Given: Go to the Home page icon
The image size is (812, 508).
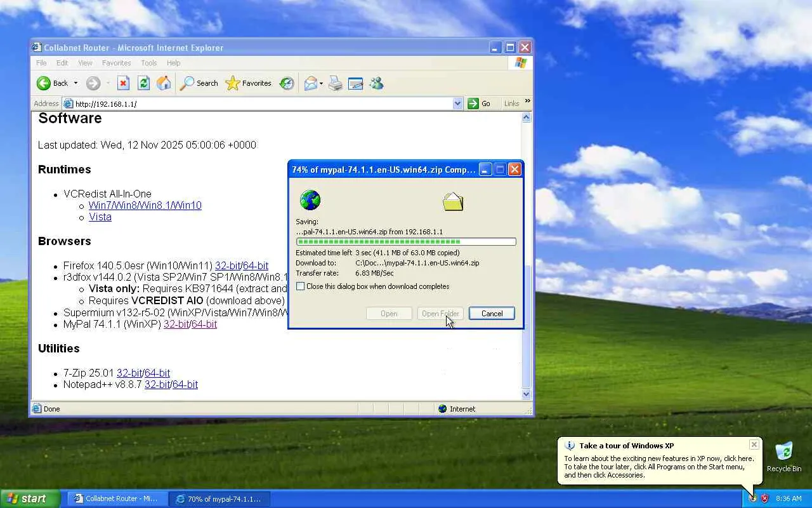Looking at the screenshot, I should click(164, 83).
